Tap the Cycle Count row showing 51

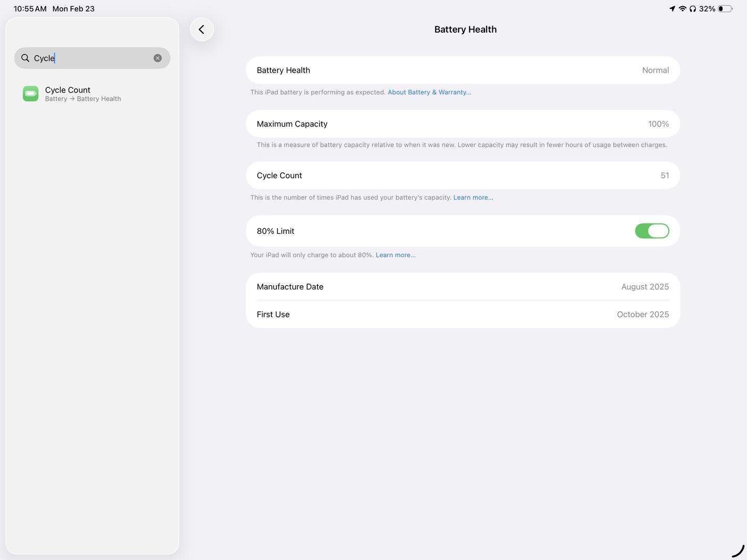click(463, 176)
